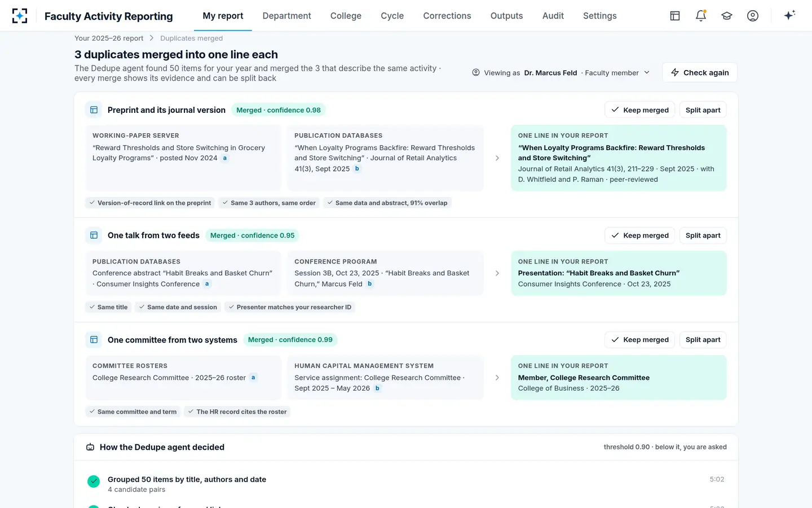Open source badge a on committee roster card
Image resolution: width=812 pixels, height=508 pixels.
(253, 378)
